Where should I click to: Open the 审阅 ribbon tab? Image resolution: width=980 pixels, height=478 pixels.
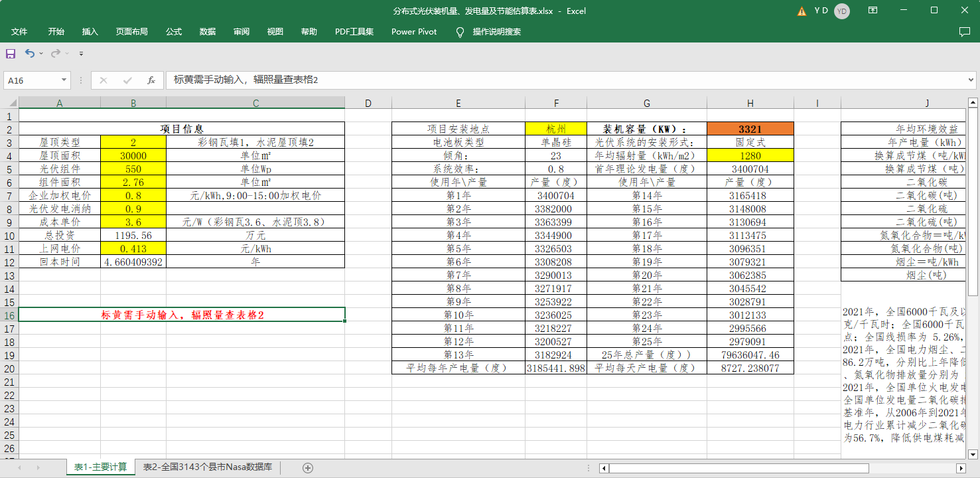(242, 32)
